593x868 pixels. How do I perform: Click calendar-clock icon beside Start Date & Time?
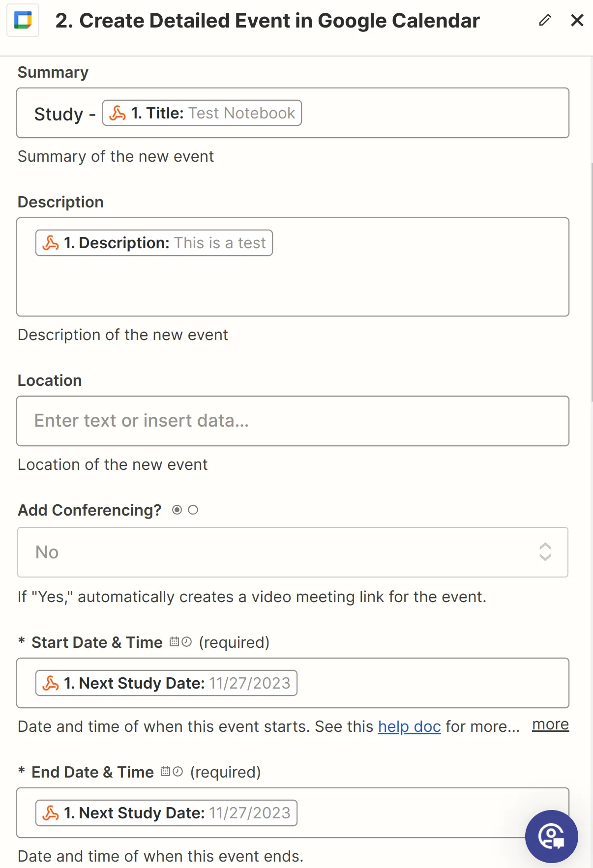point(180,642)
